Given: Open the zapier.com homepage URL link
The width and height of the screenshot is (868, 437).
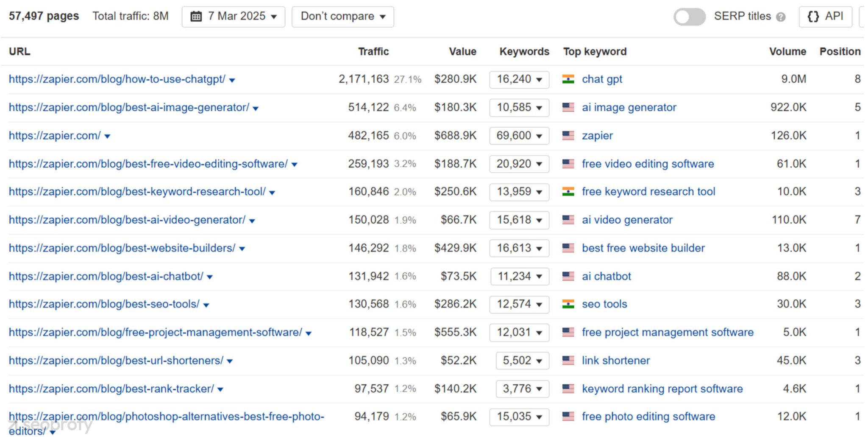Looking at the screenshot, I should (55, 136).
